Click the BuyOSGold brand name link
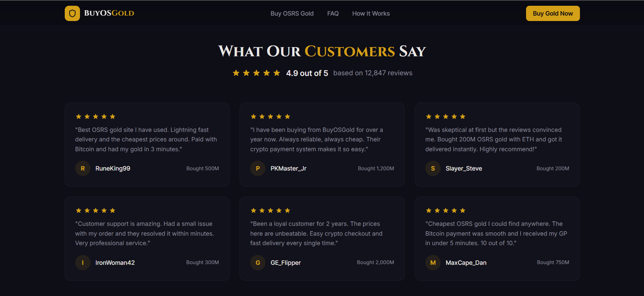The height and width of the screenshot is (296, 644). click(x=109, y=13)
